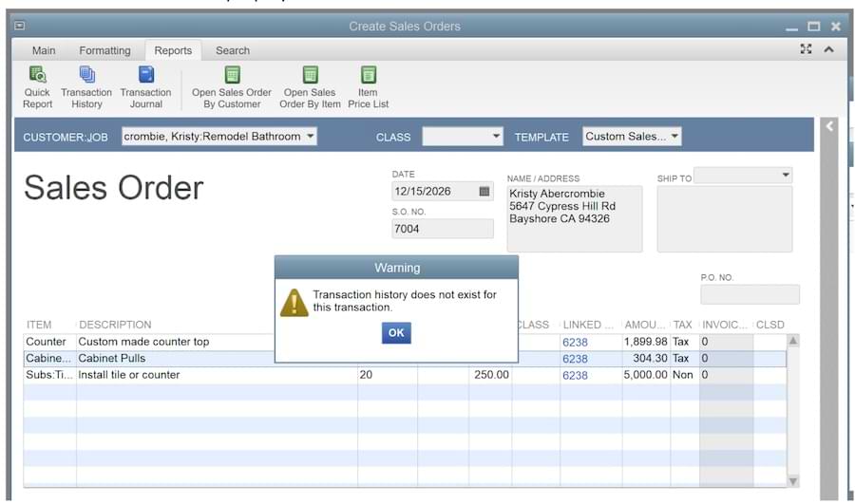Click linked estimate 6238 in Subs row
The width and height of the screenshot is (855, 504).
pyautogui.click(x=576, y=376)
